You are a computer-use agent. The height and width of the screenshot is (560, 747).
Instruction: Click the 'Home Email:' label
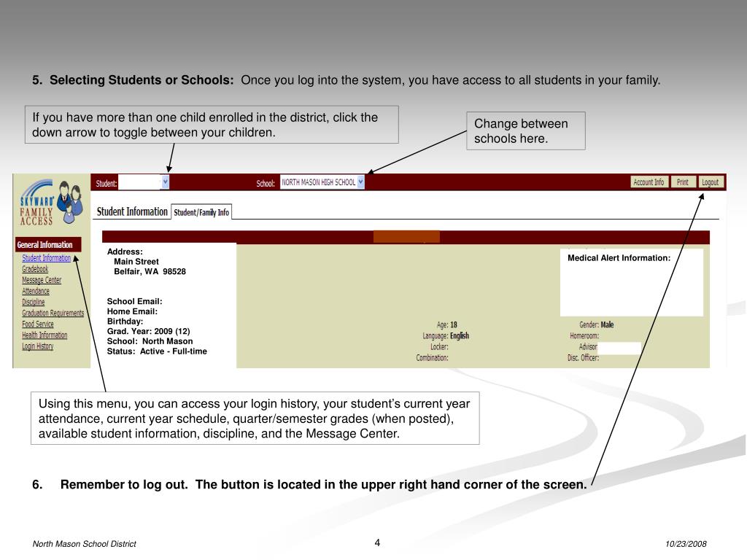click(x=132, y=311)
